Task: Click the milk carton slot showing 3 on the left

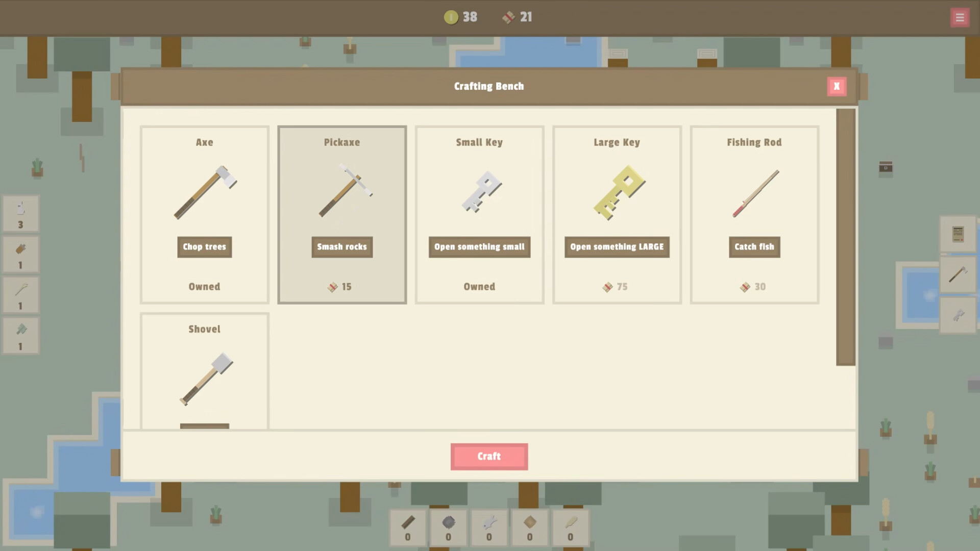Action: (21, 213)
